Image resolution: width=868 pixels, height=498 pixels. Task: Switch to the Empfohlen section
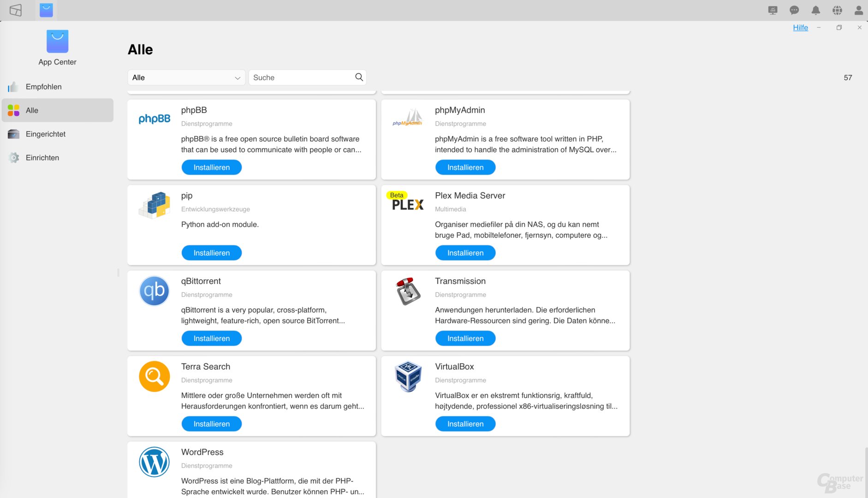(43, 87)
